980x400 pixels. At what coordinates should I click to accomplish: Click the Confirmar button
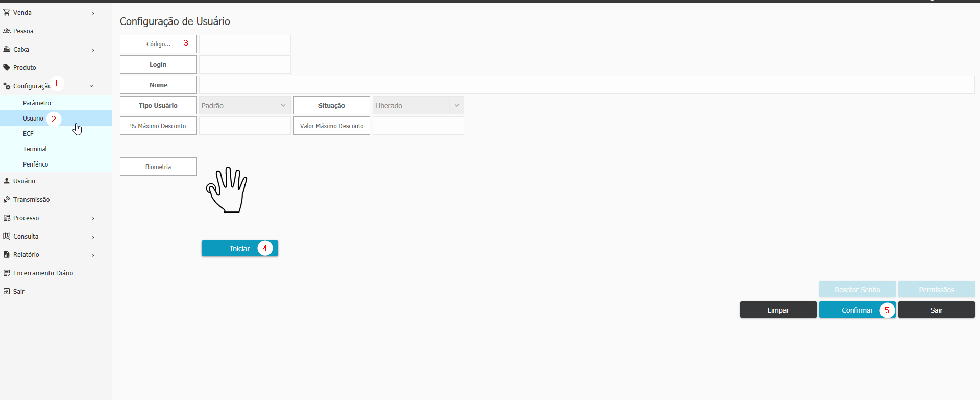(857, 310)
